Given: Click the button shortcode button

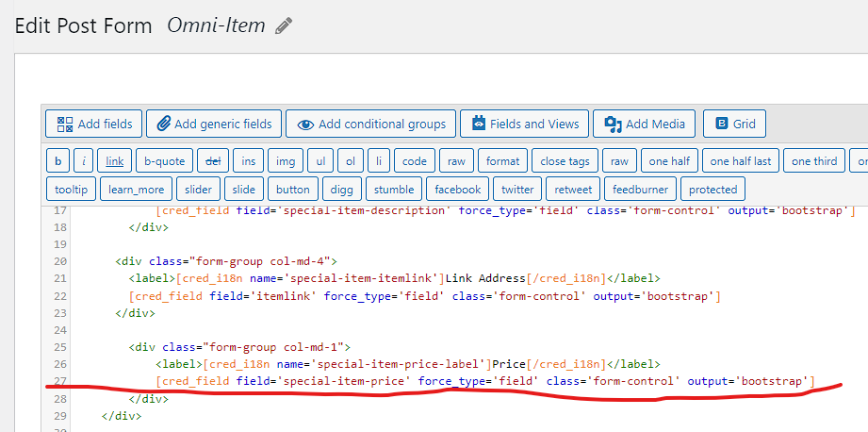Looking at the screenshot, I should coord(293,190).
